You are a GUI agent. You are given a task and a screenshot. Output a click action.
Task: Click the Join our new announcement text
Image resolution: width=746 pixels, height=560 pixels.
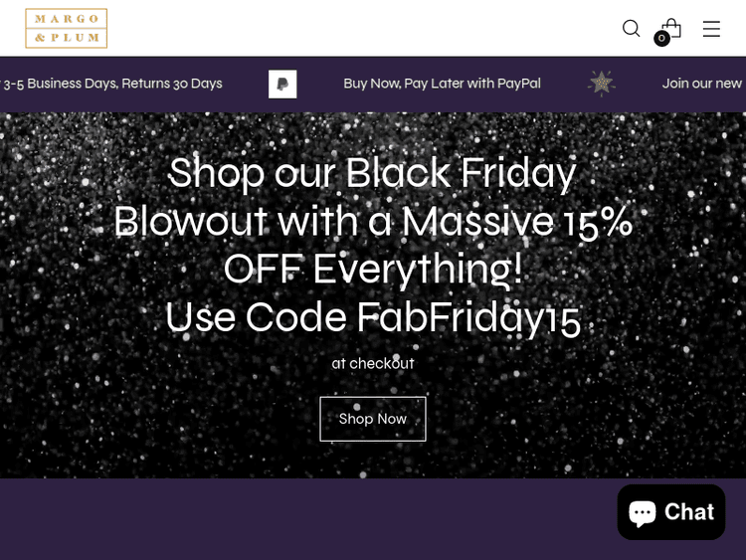point(702,84)
